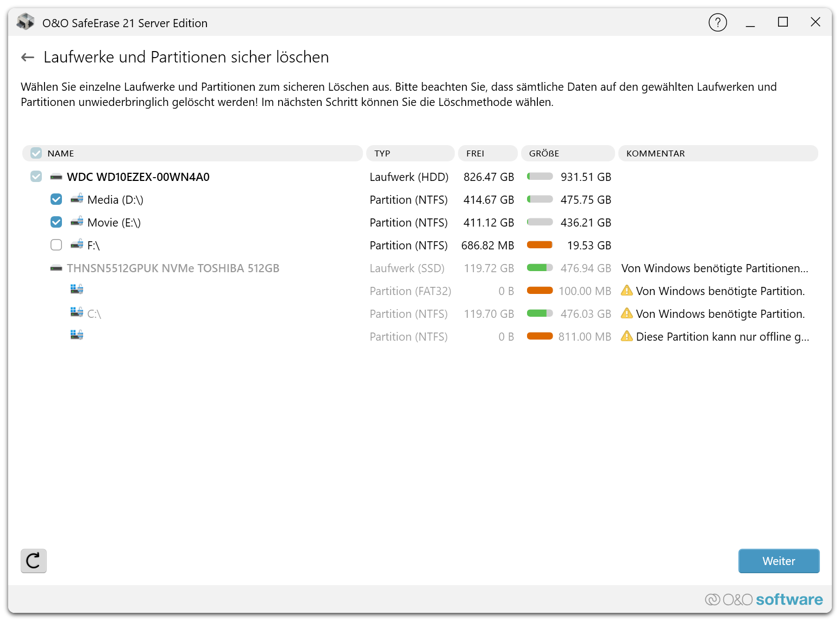Click the usage bar of the 811.00 MB partition

tap(540, 336)
